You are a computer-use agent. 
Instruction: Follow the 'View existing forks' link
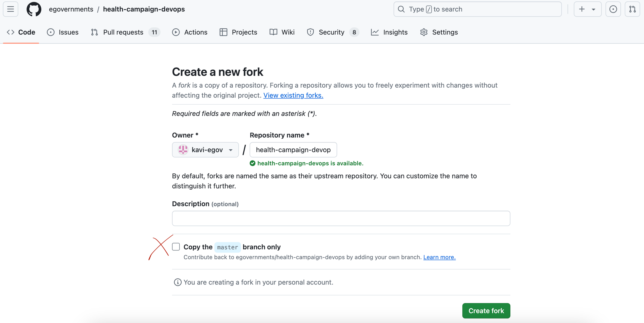point(293,95)
